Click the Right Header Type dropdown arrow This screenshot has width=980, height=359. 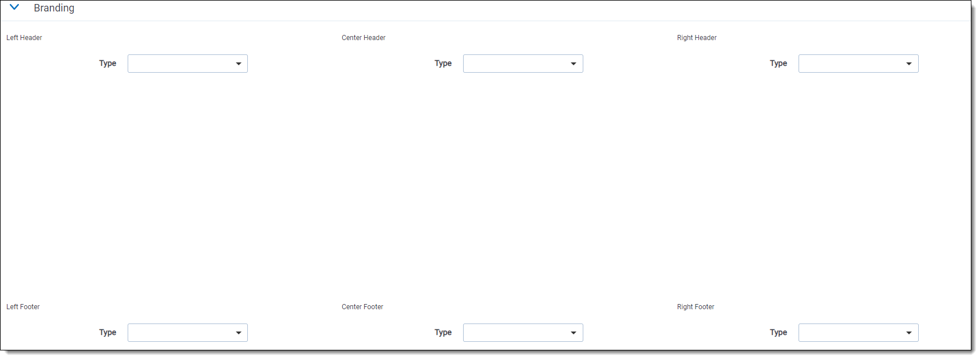909,64
